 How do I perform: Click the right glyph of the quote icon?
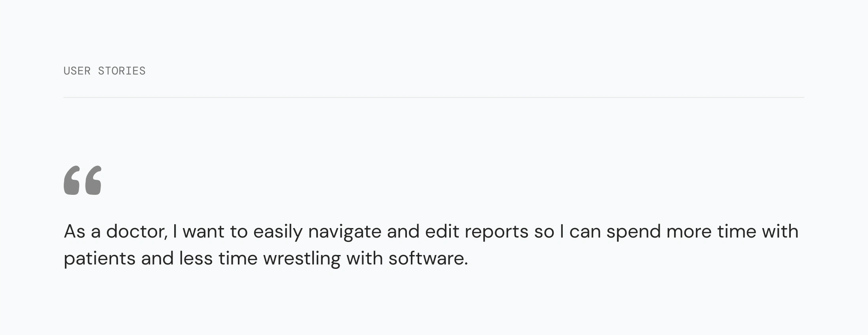[93, 181]
